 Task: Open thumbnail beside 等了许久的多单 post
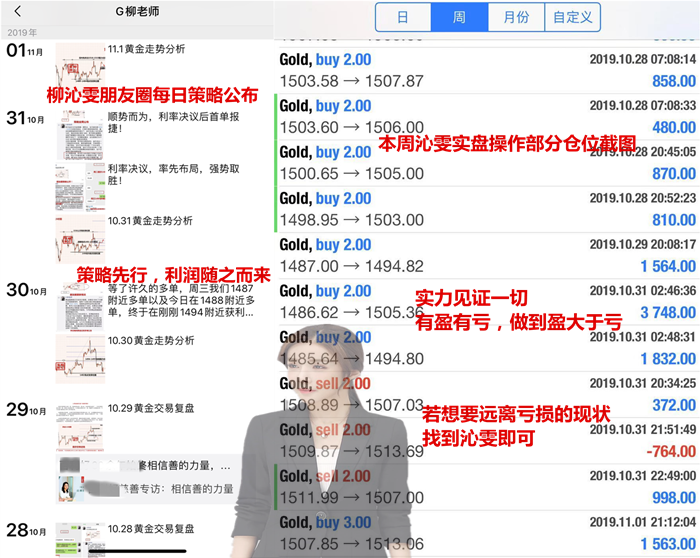coord(80,307)
